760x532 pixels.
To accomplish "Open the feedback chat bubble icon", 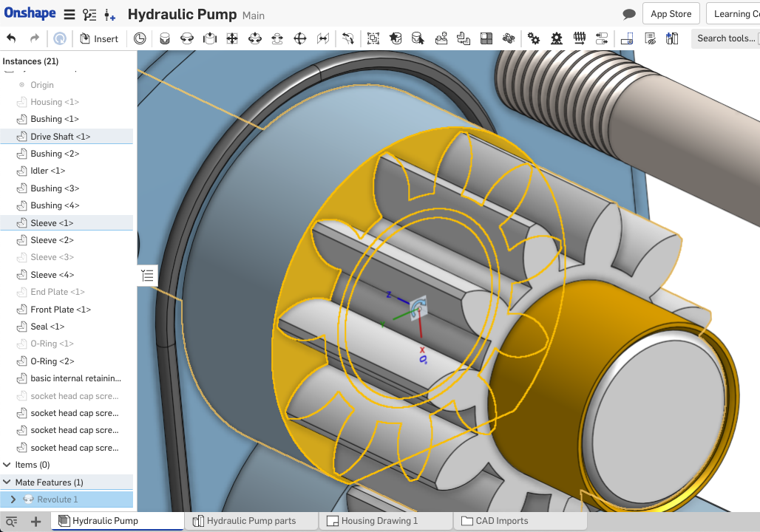I will point(629,14).
